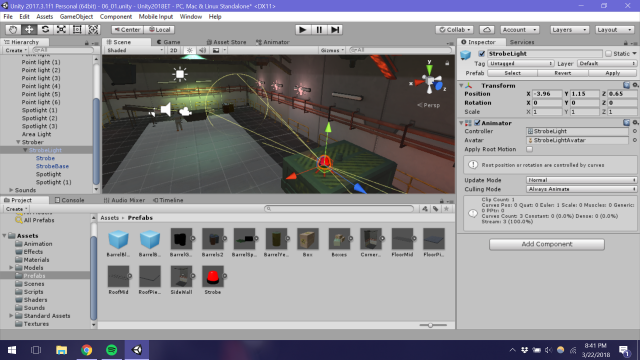Image resolution: width=640 pixels, height=360 pixels.
Task: Open the Culling Mode dropdown
Action: (x=581, y=189)
